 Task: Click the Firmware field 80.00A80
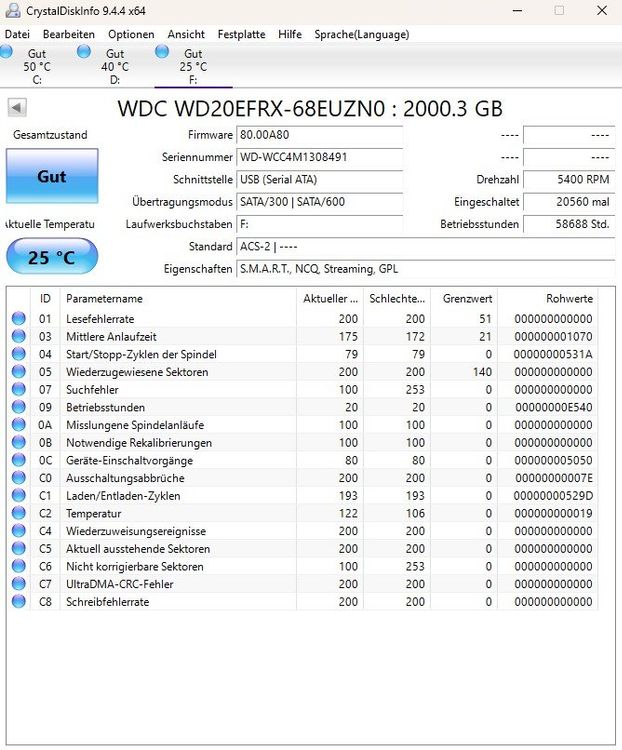click(320, 135)
